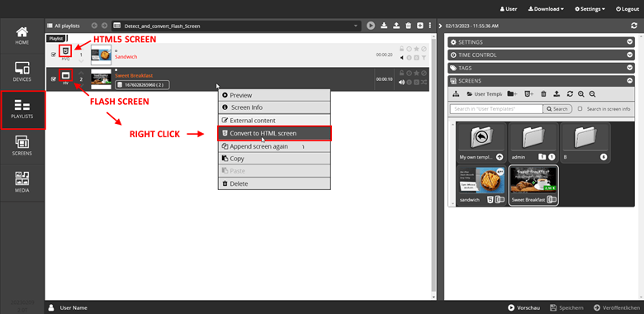This screenshot has height=314, width=644.
Task: Go to the Devices sidebar icon
Action: pos(22,72)
